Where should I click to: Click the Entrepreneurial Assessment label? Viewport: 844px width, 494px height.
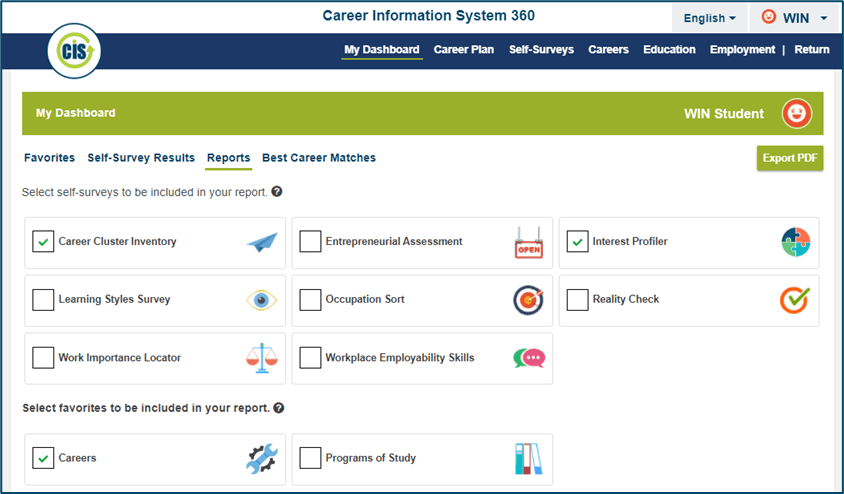(394, 242)
